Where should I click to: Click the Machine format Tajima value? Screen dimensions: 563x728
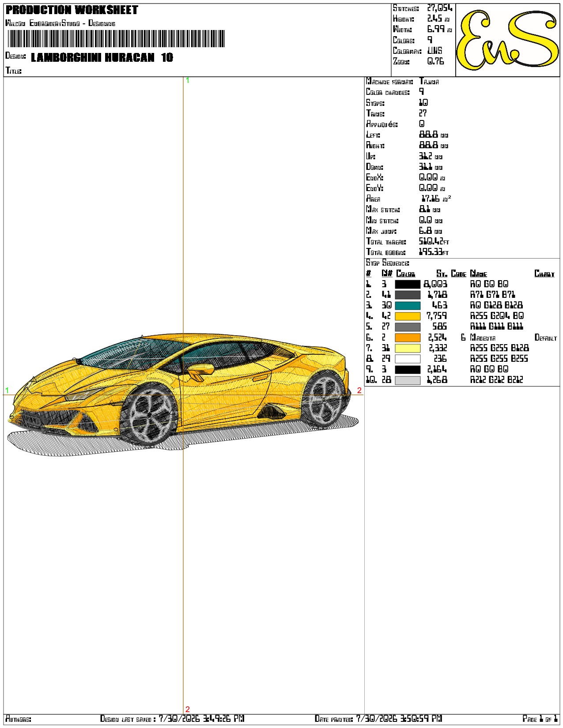pos(429,81)
